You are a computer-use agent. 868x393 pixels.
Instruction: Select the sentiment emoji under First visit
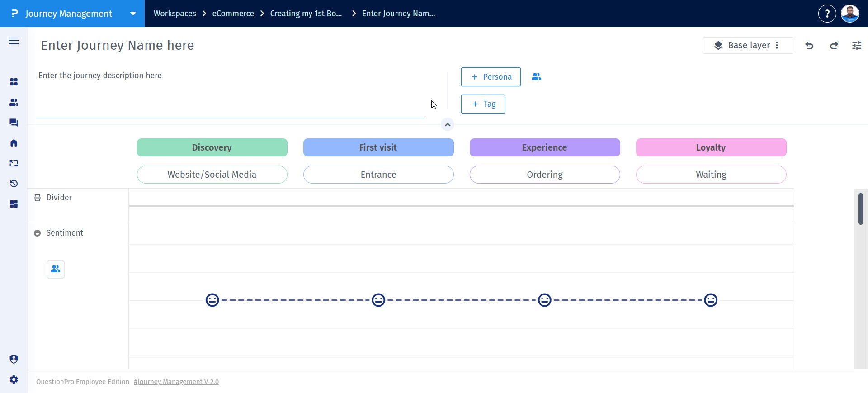click(x=378, y=300)
